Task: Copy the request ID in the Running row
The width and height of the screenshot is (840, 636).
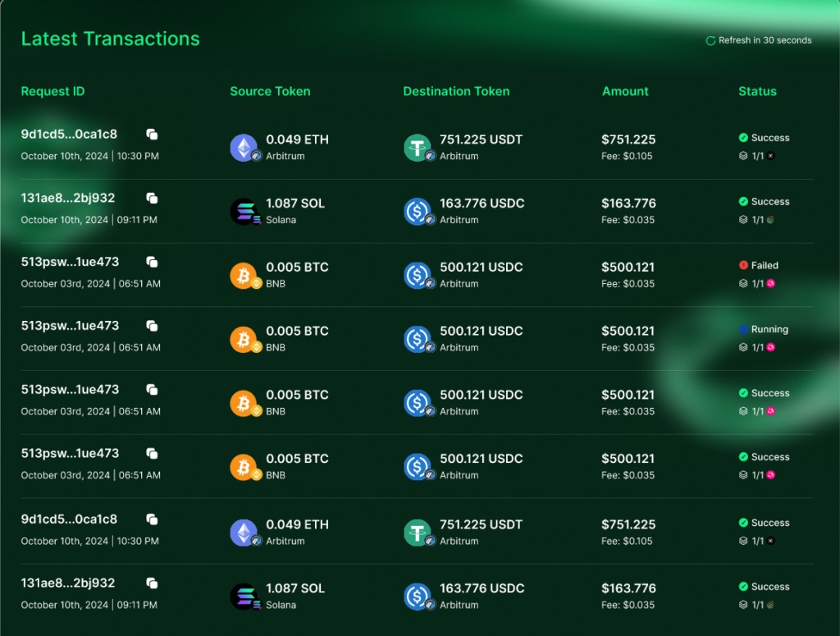Action: pos(152,326)
